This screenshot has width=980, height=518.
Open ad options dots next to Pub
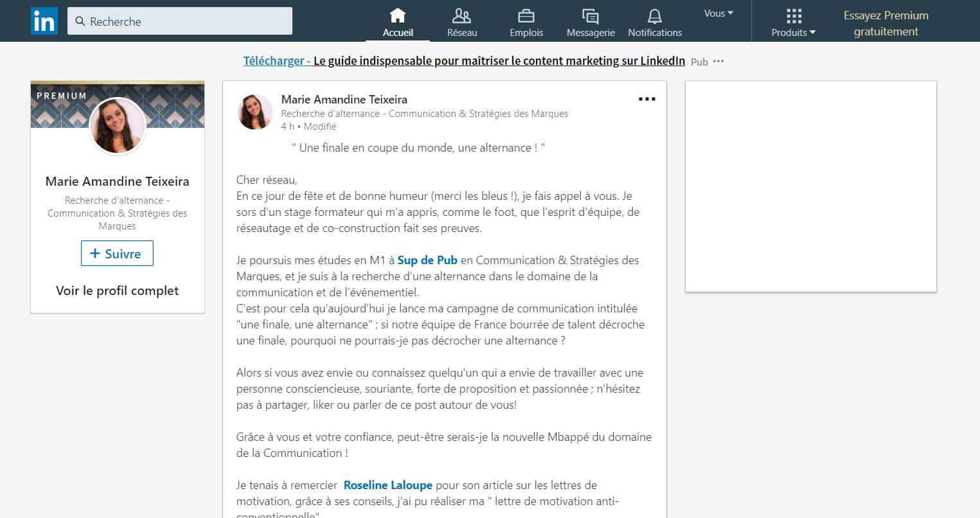[718, 61]
